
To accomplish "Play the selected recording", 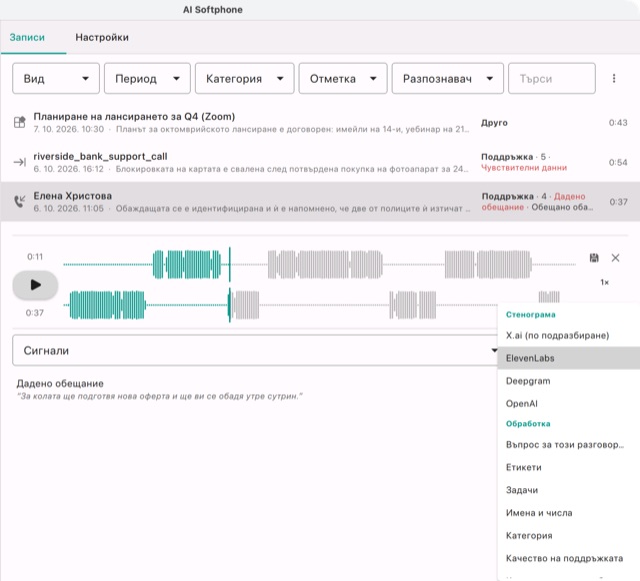I will tap(35, 285).
